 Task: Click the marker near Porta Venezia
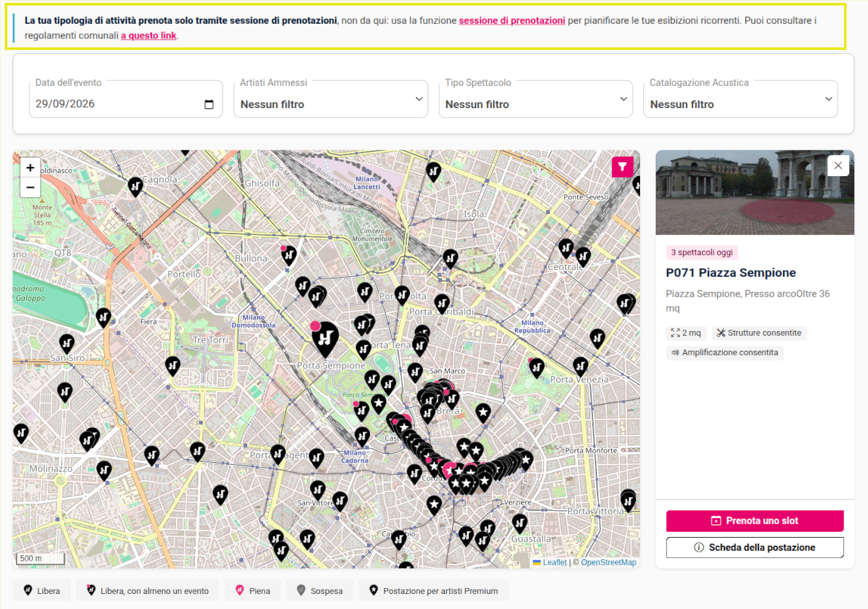[x=581, y=367]
